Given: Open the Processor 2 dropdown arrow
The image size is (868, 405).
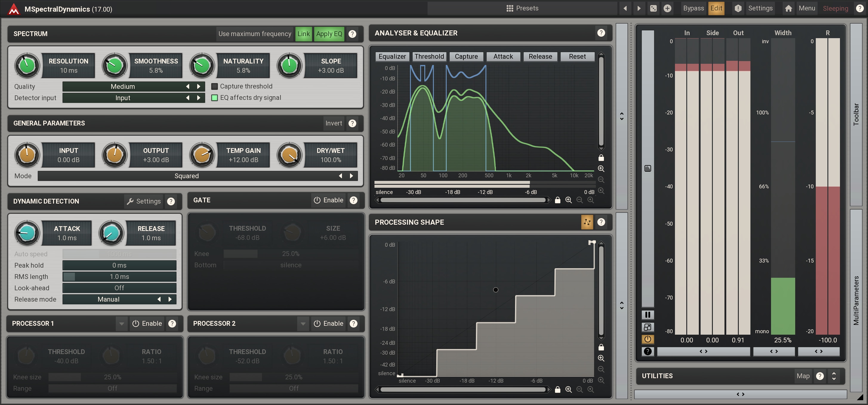Looking at the screenshot, I should [x=303, y=324].
